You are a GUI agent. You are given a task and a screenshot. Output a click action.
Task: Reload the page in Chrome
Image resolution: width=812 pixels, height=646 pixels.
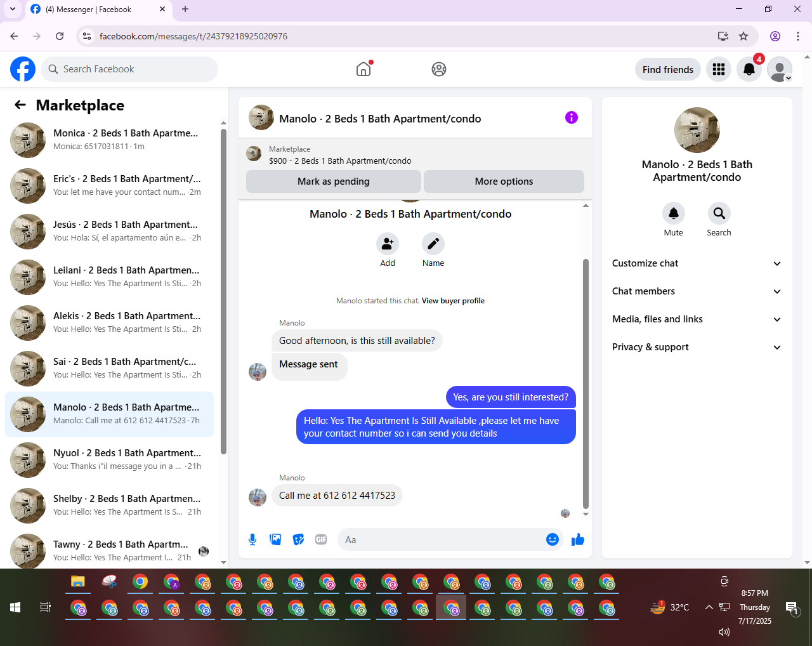pyautogui.click(x=60, y=36)
